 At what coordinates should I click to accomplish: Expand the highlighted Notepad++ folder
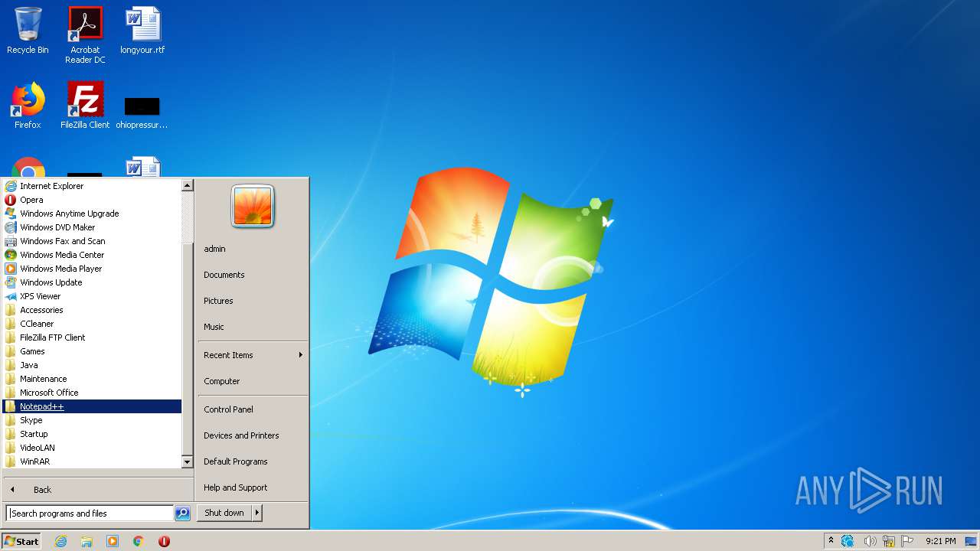(x=92, y=406)
